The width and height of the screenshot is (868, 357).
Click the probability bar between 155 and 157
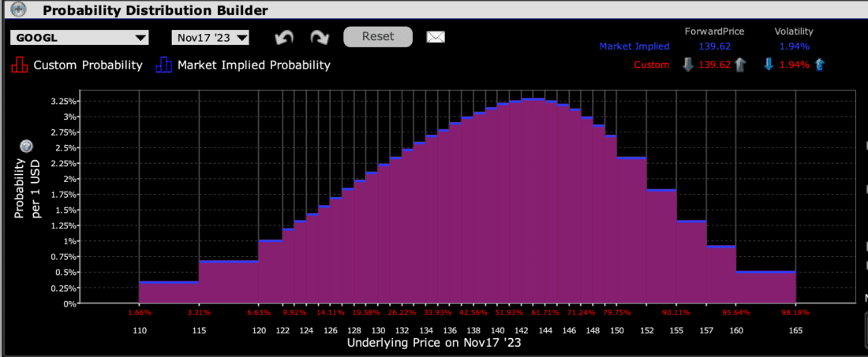point(691,262)
